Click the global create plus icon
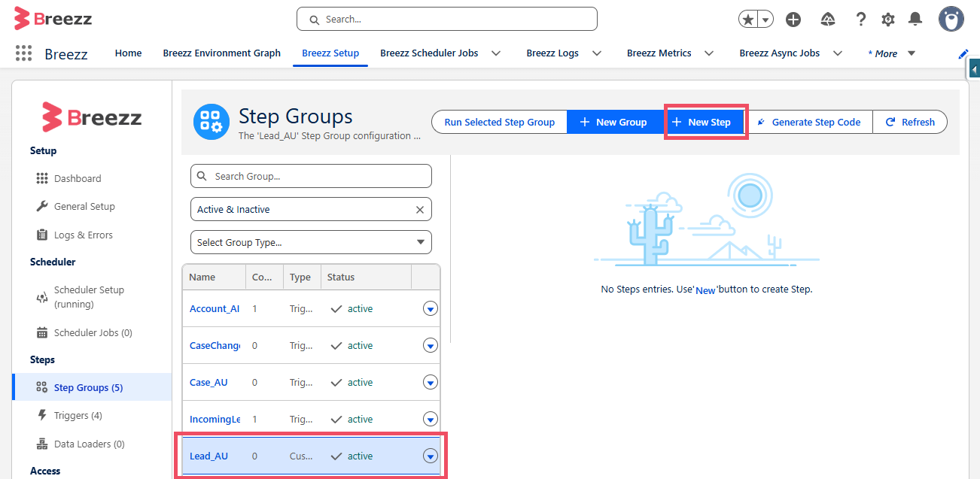The image size is (980, 479). [793, 20]
